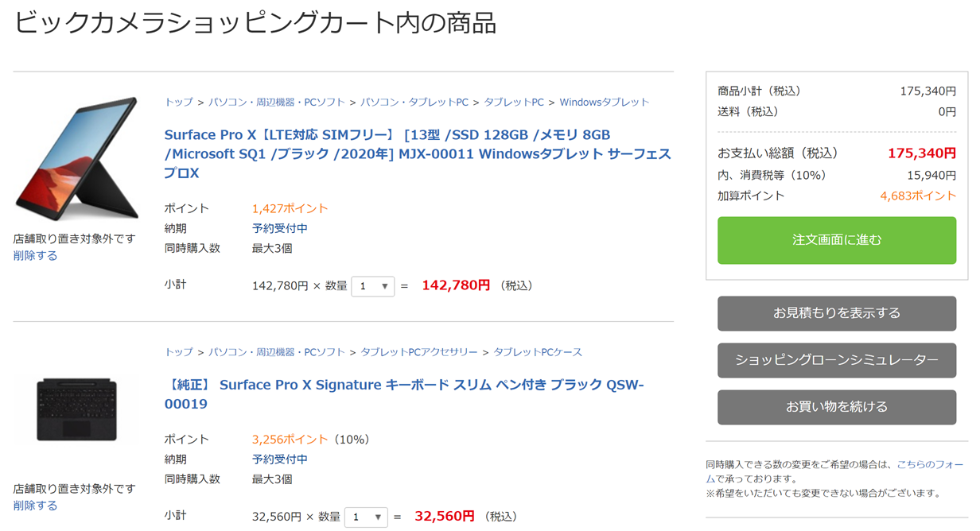Open the Signature keyboard quantity dropdown

click(366, 517)
